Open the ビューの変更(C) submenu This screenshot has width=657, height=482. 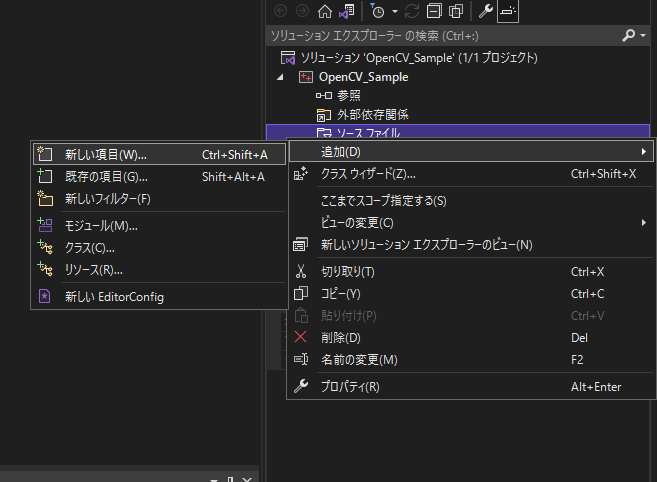[471, 223]
